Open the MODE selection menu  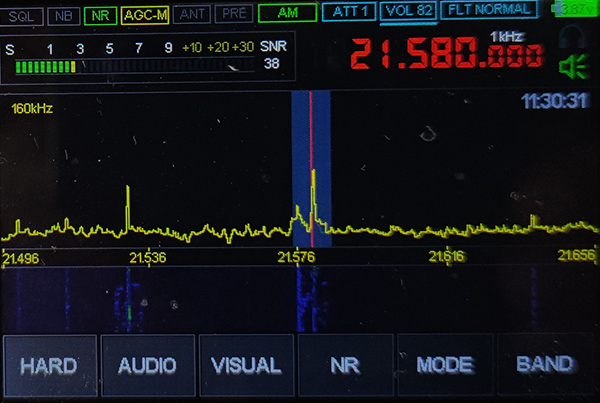coord(445,364)
